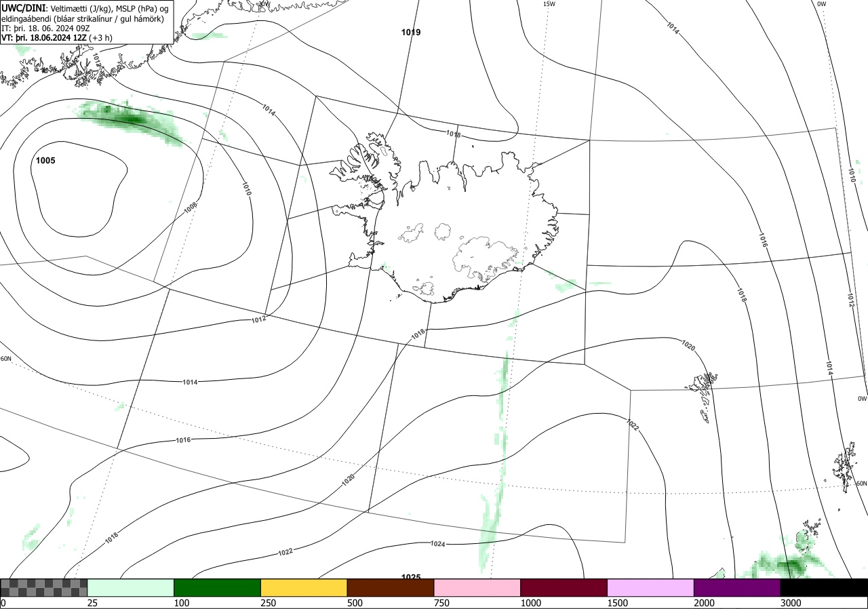Click the "IT: þri. 18. 06. 2024 09Z" line
868x609 pixels.
click(45, 28)
